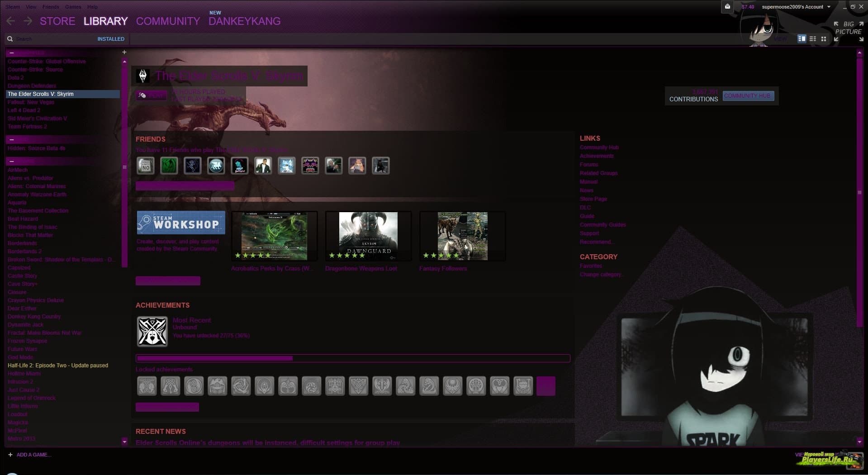
Task: Open the orange hamster friend avatar
Action: pyautogui.click(x=357, y=166)
